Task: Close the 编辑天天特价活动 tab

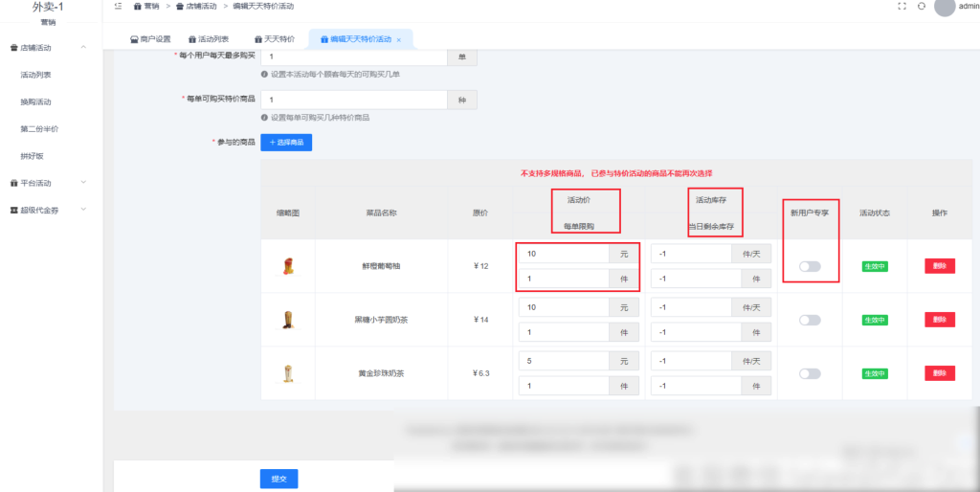Action: pos(399,39)
